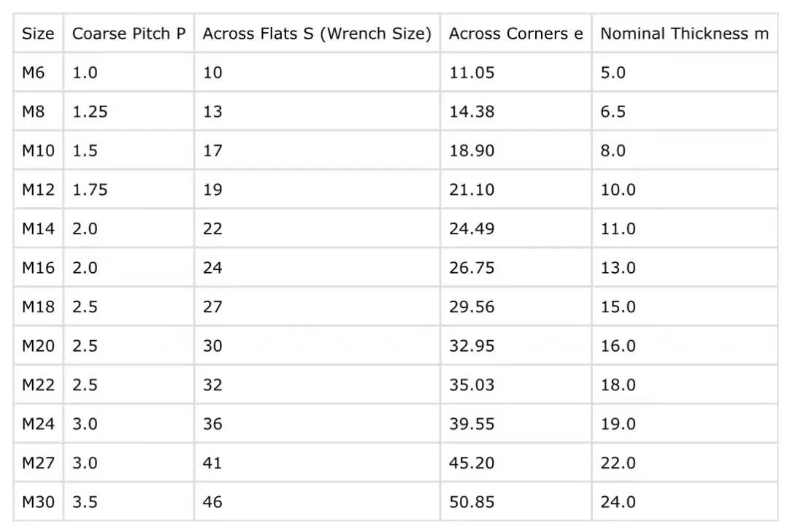Click the M16 size cell

coord(38,268)
